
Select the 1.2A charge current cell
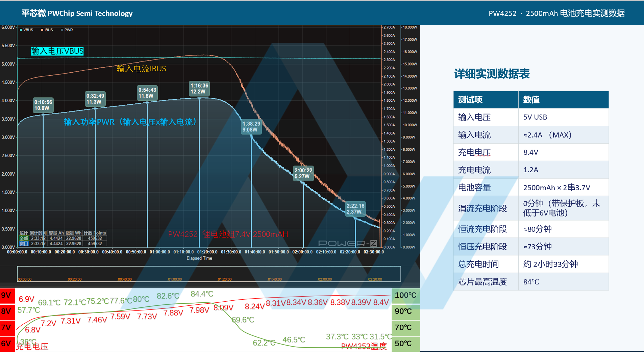pos(564,170)
